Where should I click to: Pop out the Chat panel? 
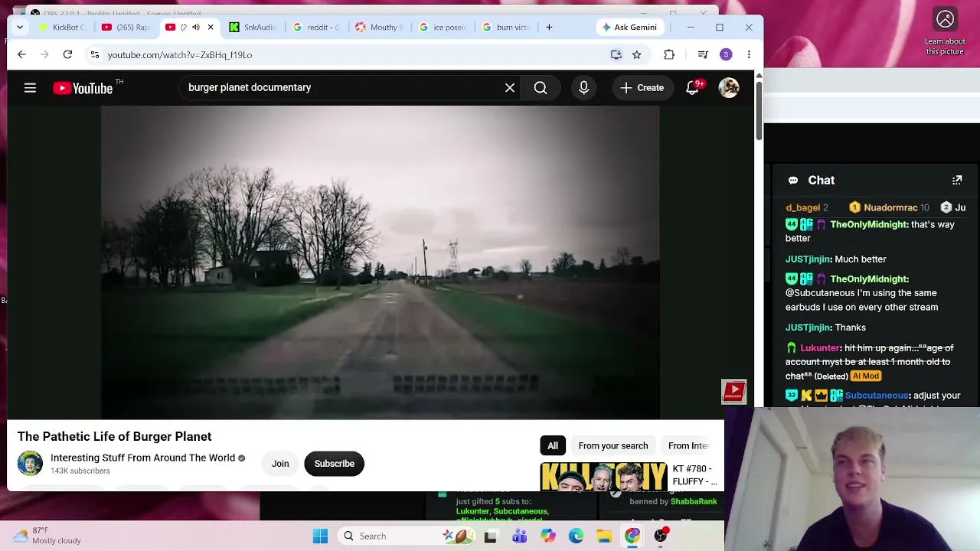(x=957, y=180)
